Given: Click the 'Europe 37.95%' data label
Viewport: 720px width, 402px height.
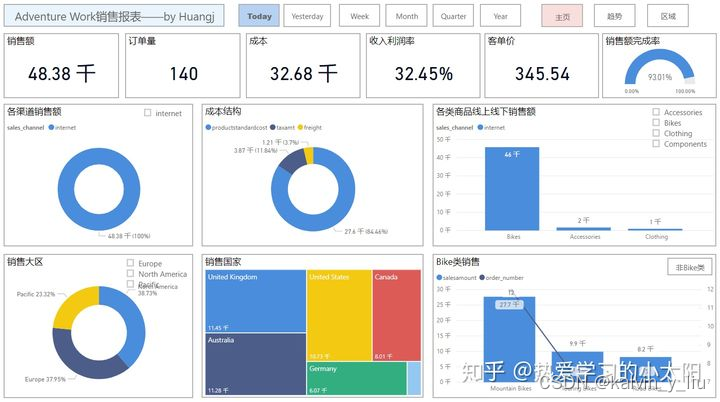Looking at the screenshot, I should point(45,379).
